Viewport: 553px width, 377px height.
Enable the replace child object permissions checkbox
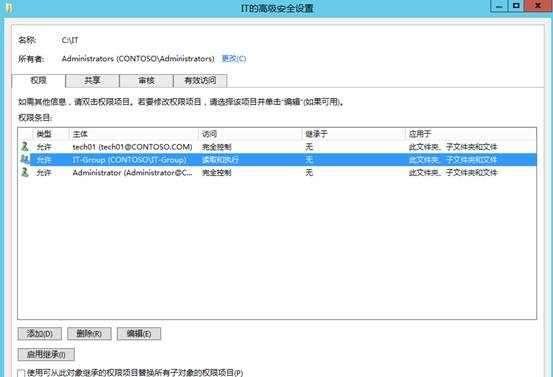pos(22,373)
